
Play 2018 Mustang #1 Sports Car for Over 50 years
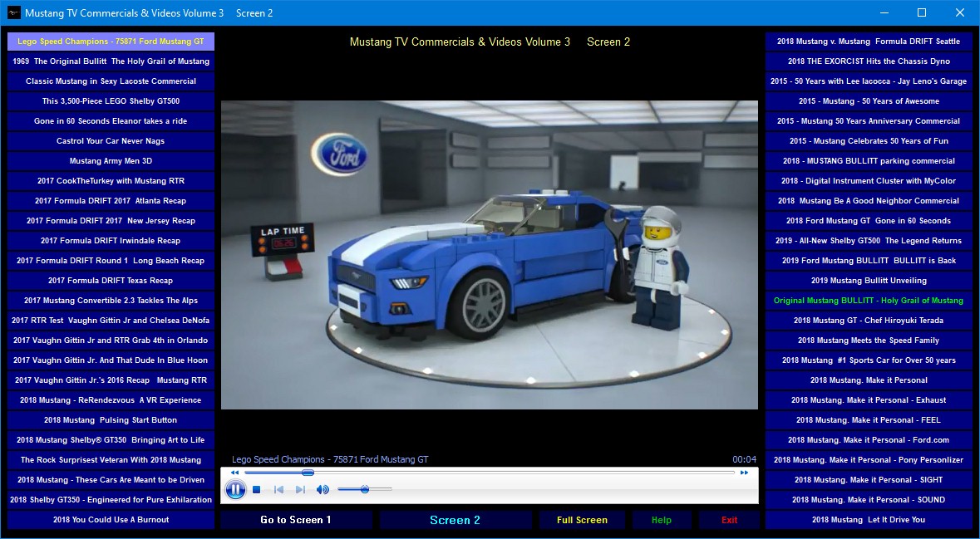pos(869,360)
